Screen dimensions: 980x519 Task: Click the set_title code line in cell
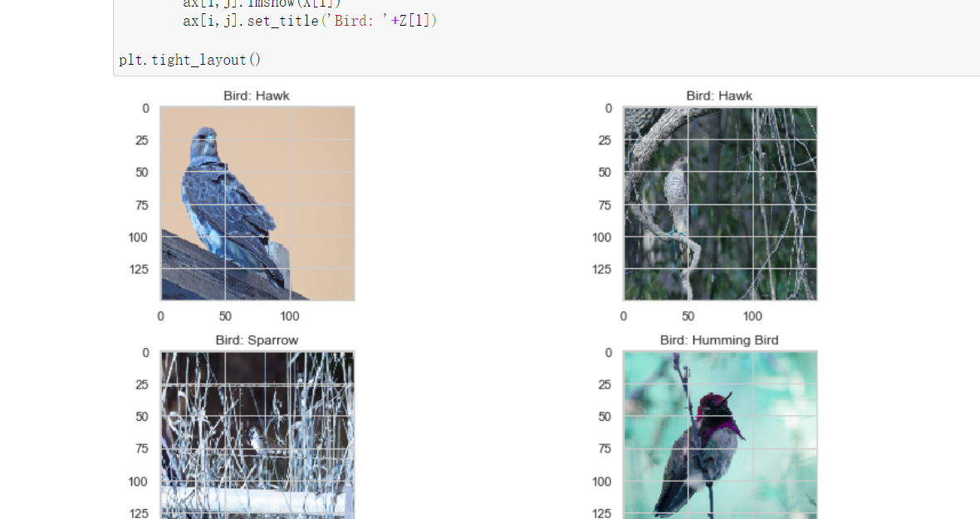pyautogui.click(x=310, y=21)
